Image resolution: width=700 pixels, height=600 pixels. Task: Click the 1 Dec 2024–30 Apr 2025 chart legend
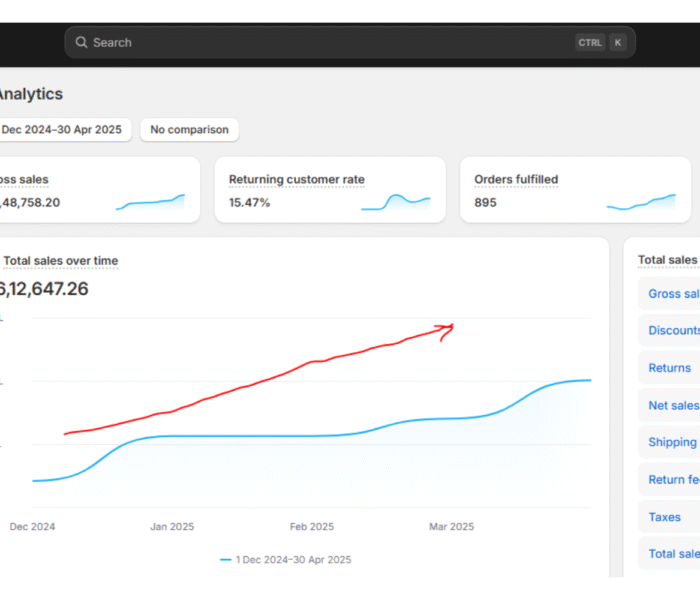(x=286, y=560)
